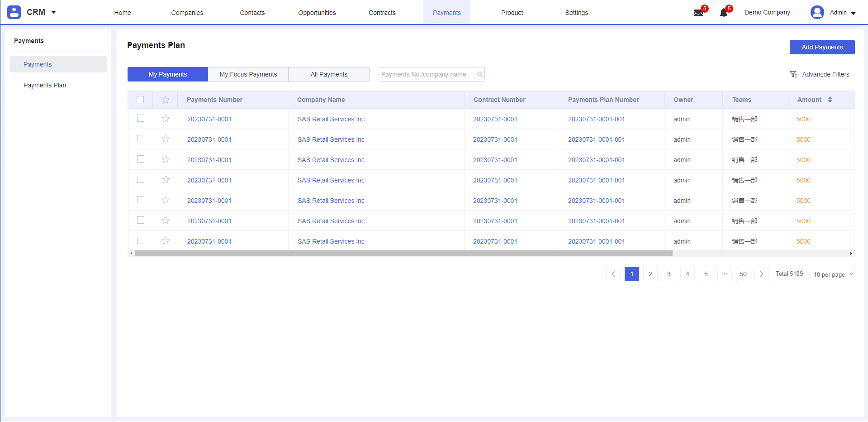Click the Total 5109 count text
Screen dimensions: 868x422
coord(789,273)
